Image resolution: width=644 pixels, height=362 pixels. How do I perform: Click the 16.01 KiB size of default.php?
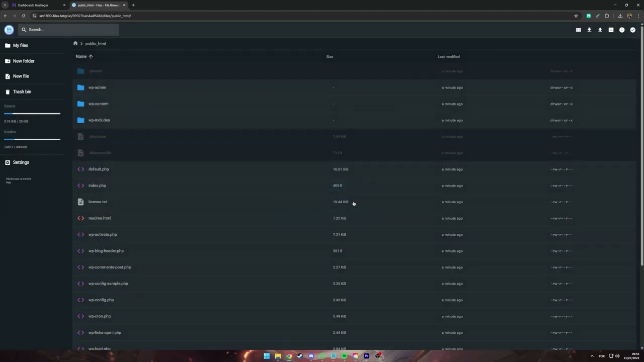click(x=341, y=169)
